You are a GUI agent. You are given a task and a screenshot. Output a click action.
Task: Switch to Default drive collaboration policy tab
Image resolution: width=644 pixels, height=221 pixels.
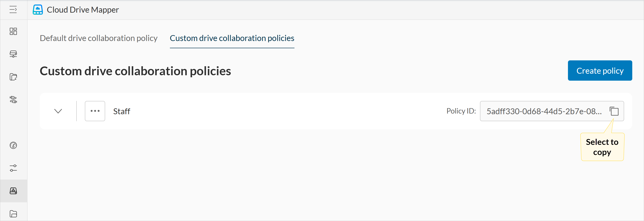tap(99, 38)
